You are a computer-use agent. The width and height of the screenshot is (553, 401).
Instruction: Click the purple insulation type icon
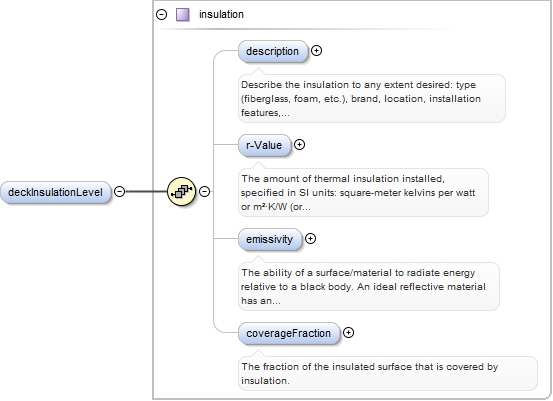point(183,15)
